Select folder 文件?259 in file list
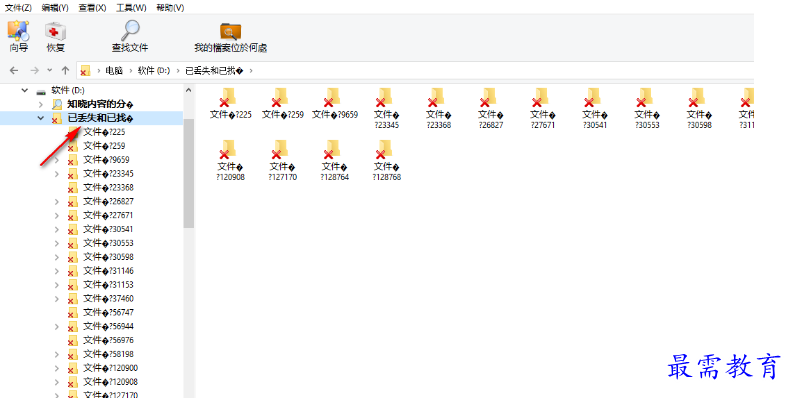Screen dimensions: 789x398 tap(283, 104)
